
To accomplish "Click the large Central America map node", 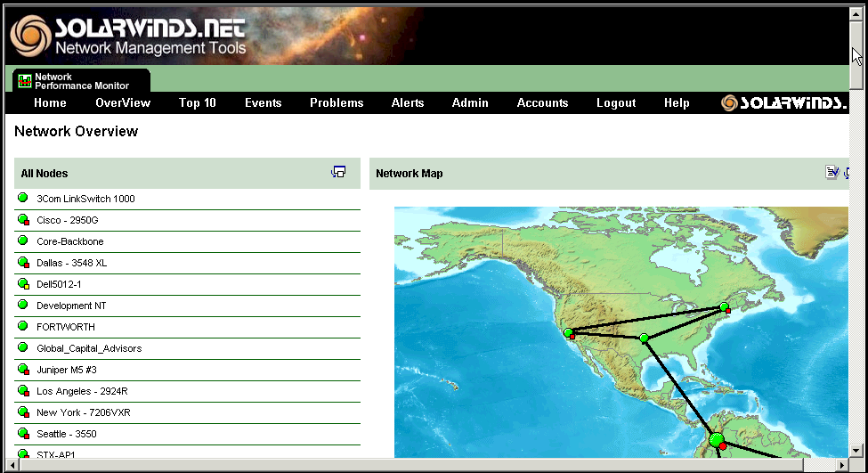I will pos(717,441).
